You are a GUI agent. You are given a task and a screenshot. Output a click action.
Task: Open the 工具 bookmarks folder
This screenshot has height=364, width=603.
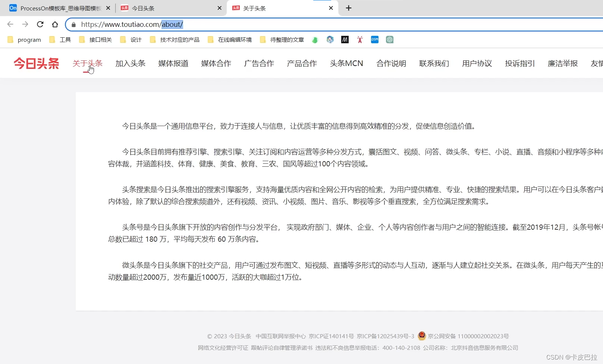click(60, 40)
